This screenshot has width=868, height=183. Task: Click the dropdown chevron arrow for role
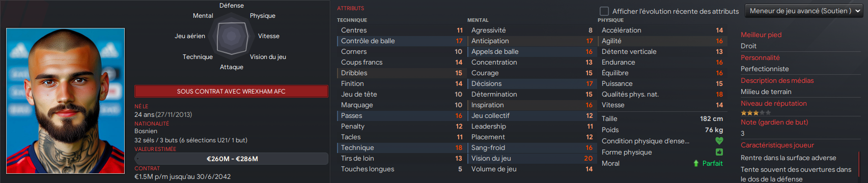click(x=858, y=11)
